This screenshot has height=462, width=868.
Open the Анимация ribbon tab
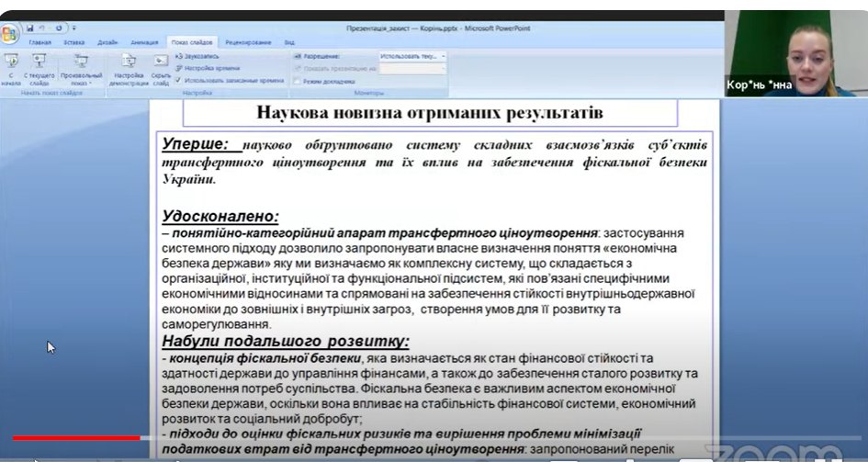[144, 42]
